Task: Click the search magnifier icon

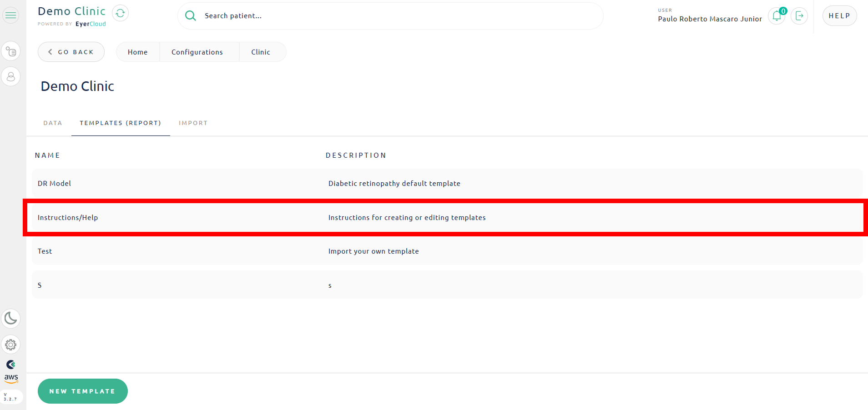Action: [x=191, y=16]
